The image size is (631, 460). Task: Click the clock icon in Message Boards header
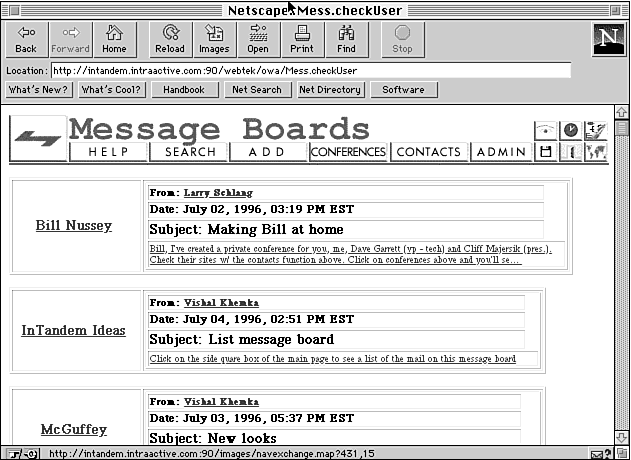(x=570, y=131)
